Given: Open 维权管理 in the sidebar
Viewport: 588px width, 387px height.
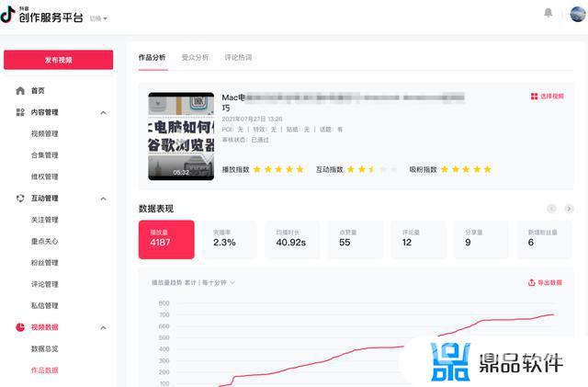Looking at the screenshot, I should [45, 176].
